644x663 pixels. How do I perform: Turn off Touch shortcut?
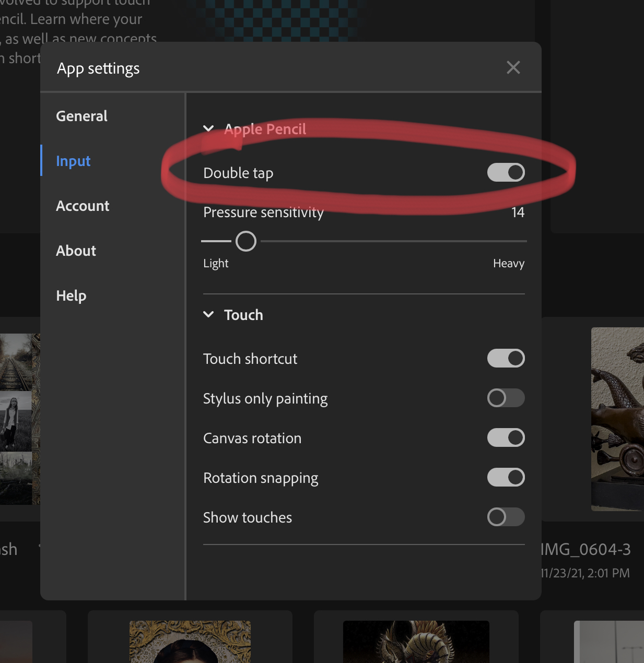(x=506, y=358)
